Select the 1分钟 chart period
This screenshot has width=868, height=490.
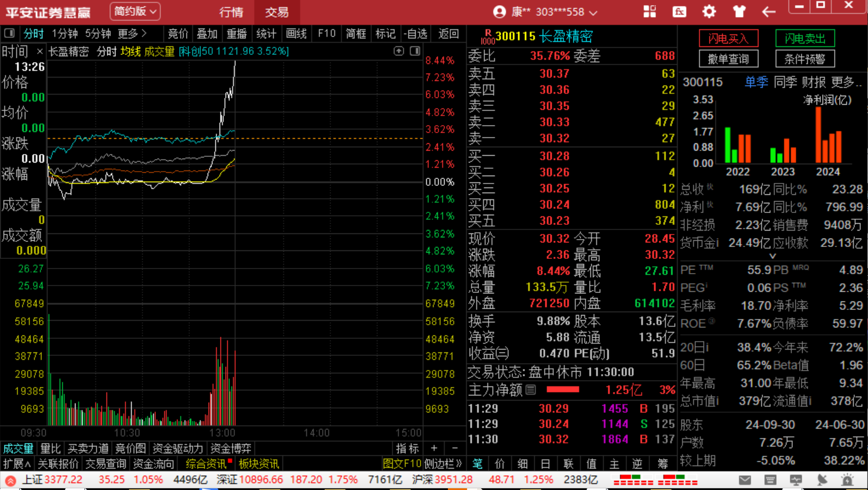[x=65, y=34]
